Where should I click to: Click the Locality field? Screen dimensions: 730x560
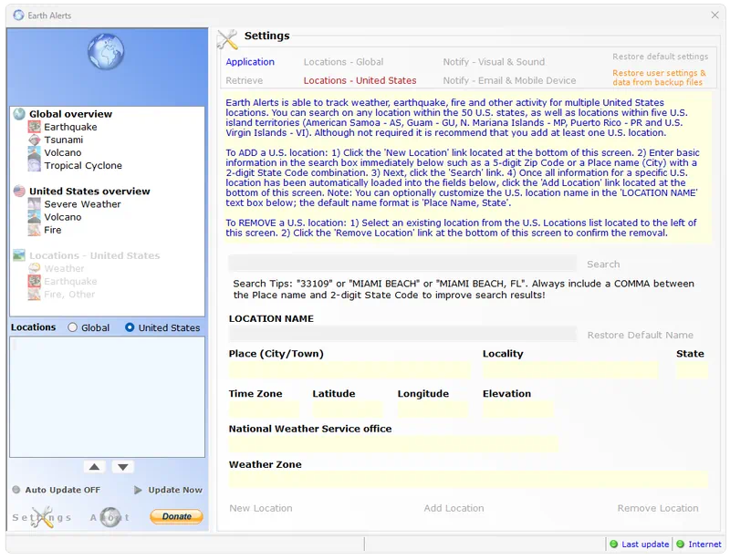click(x=570, y=369)
